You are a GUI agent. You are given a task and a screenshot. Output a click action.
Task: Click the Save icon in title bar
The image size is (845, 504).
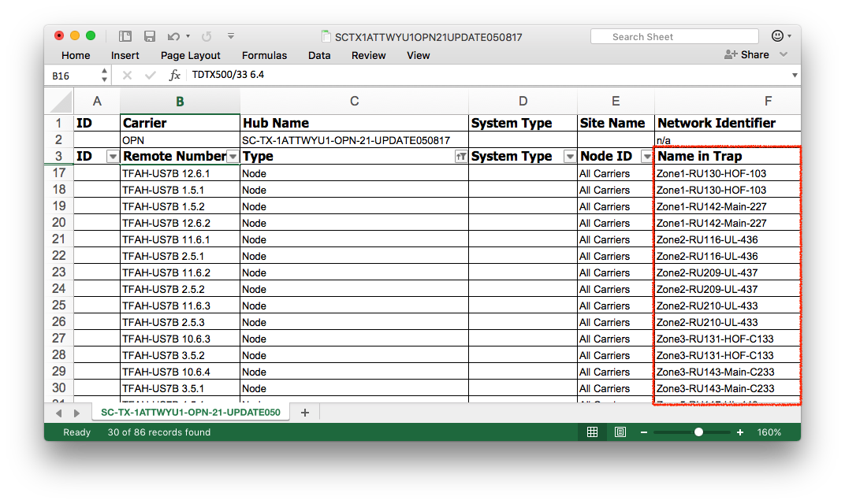tap(149, 36)
